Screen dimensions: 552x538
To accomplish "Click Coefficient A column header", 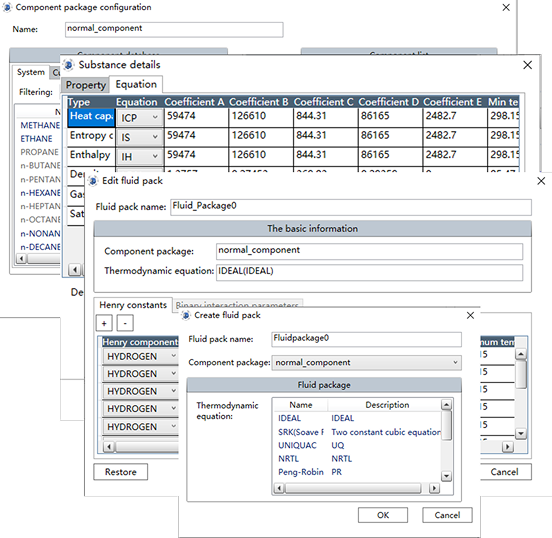I will [194, 102].
